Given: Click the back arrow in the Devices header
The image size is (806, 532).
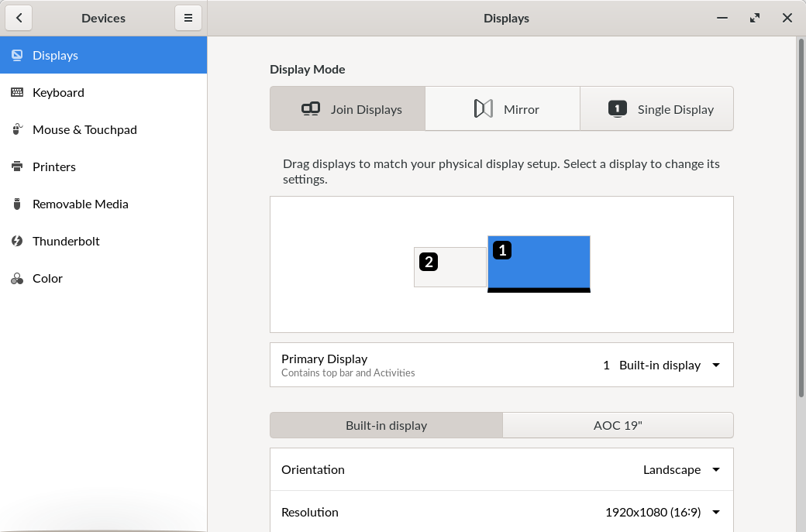Looking at the screenshot, I should pos(19,18).
